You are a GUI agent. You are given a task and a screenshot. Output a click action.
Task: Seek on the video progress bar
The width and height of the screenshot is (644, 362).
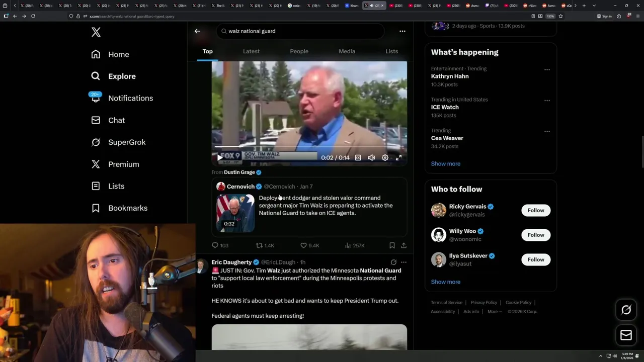point(309,147)
